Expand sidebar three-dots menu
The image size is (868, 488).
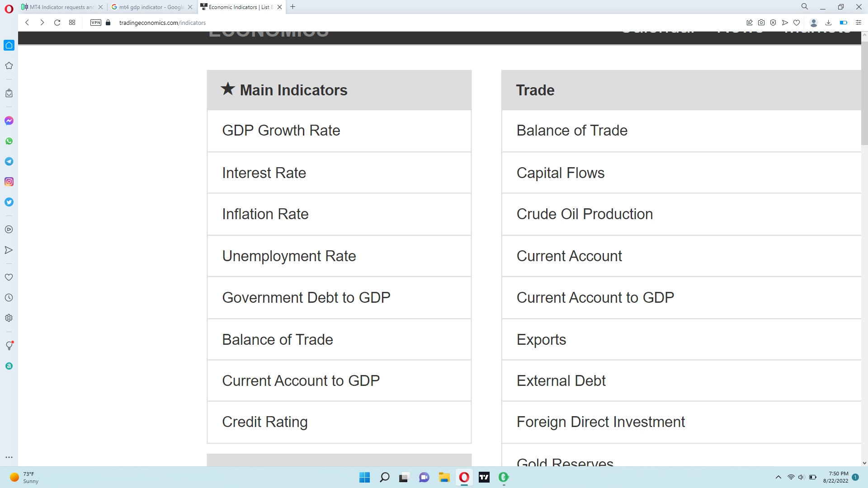coord(9,457)
